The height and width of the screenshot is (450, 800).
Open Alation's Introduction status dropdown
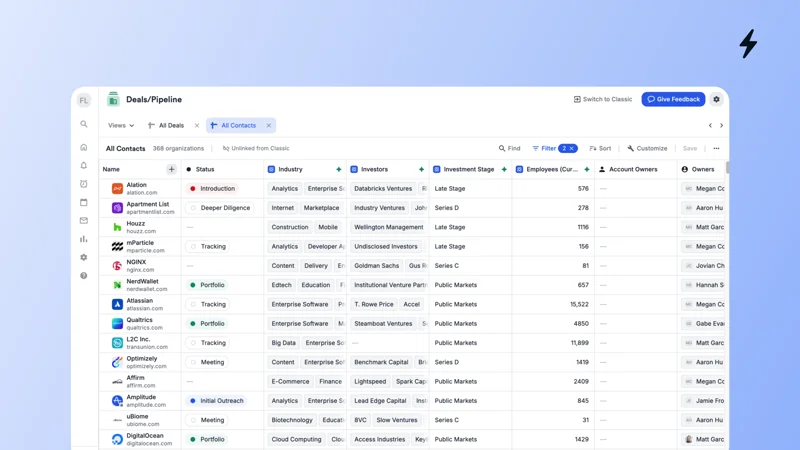[212, 189]
